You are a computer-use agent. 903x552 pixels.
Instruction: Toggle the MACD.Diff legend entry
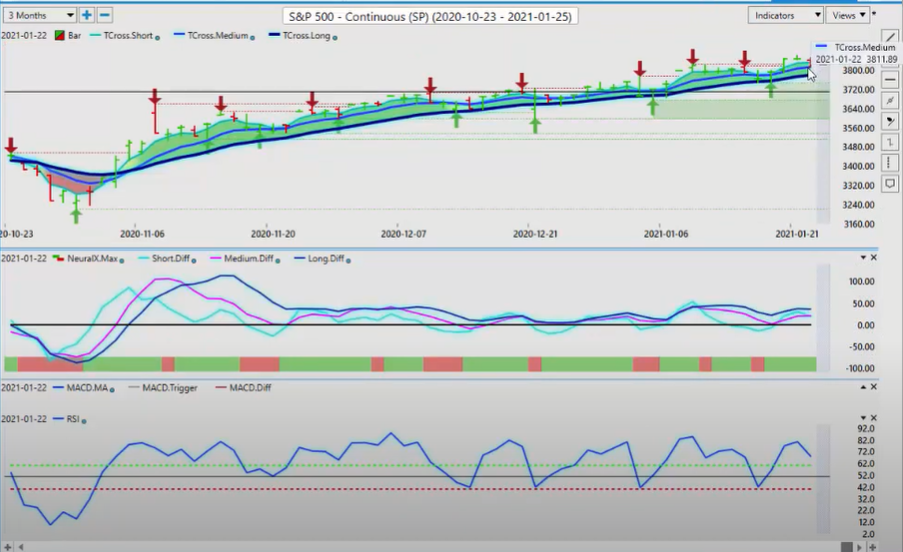243,388
